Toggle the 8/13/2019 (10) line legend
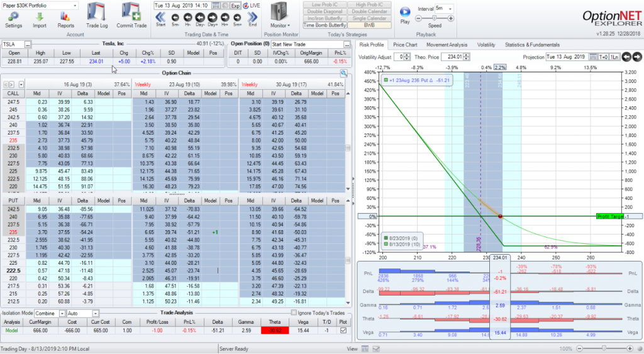 click(x=402, y=245)
